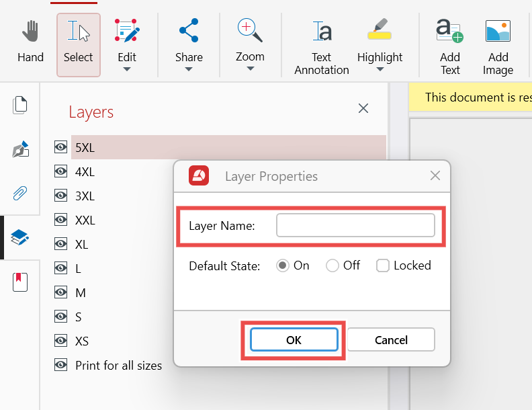Select the L layer name
The height and width of the screenshot is (410, 532).
(79, 268)
